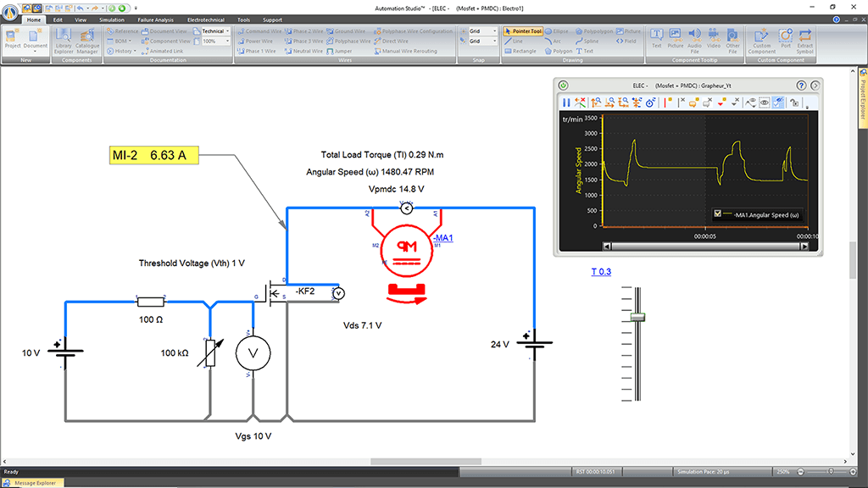868x488 pixels.
Task: Open the Technical view dropdown
Action: click(227, 30)
